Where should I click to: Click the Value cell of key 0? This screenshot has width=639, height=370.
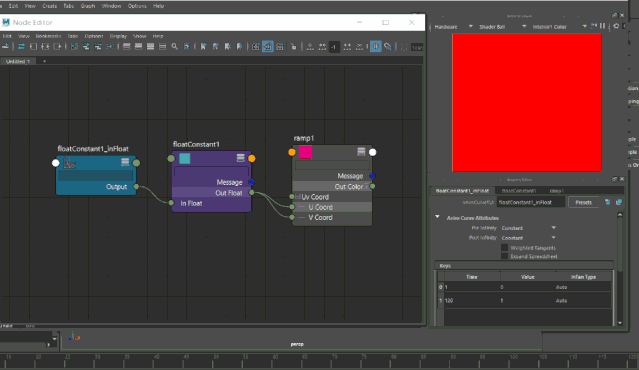pos(527,287)
